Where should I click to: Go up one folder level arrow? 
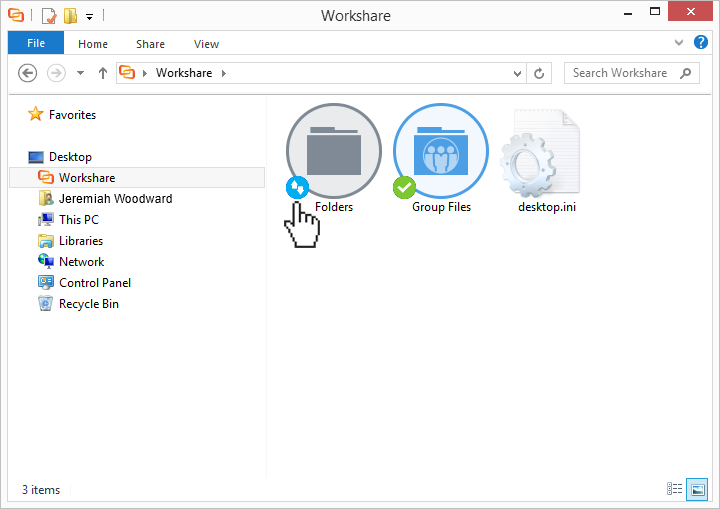pyautogui.click(x=103, y=73)
